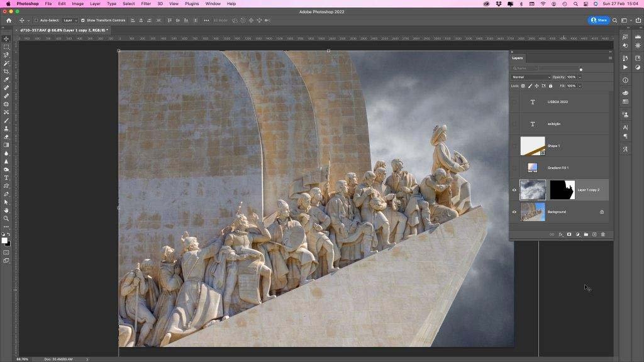Open the Photoshop application menu
This screenshot has height=362, width=644.
(x=27, y=4)
